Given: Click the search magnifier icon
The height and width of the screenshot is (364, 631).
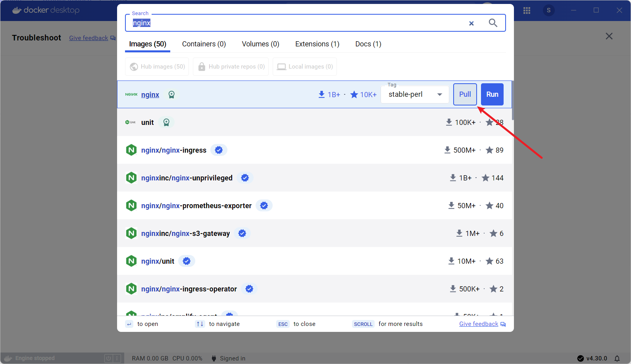Looking at the screenshot, I should [x=492, y=23].
